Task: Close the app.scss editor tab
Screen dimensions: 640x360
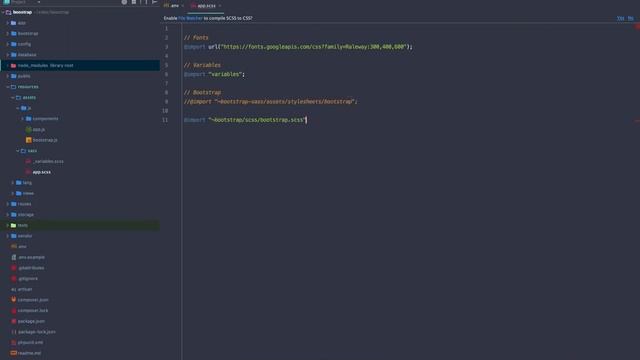Action: (x=220, y=6)
